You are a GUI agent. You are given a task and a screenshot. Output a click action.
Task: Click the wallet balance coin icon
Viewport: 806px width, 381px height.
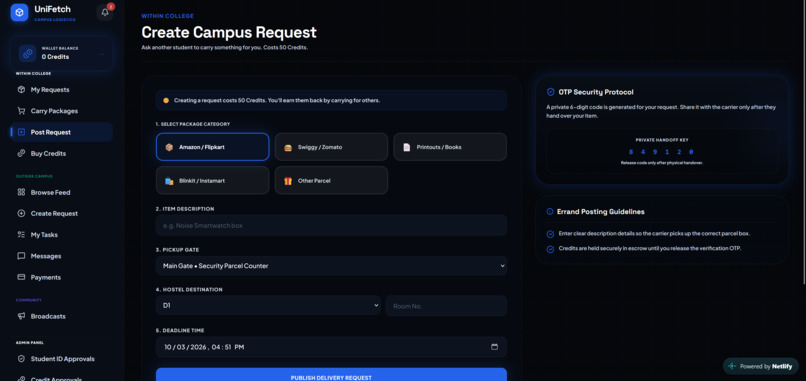coord(27,53)
